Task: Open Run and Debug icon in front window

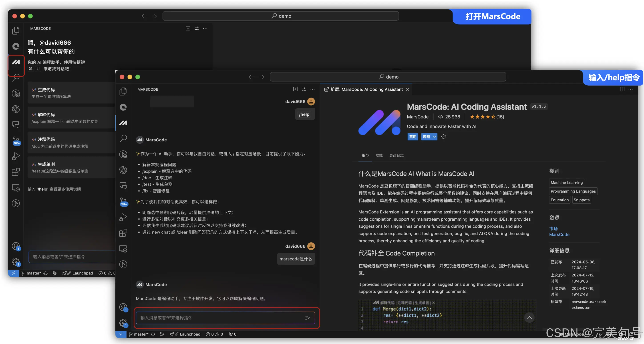Action: click(123, 217)
